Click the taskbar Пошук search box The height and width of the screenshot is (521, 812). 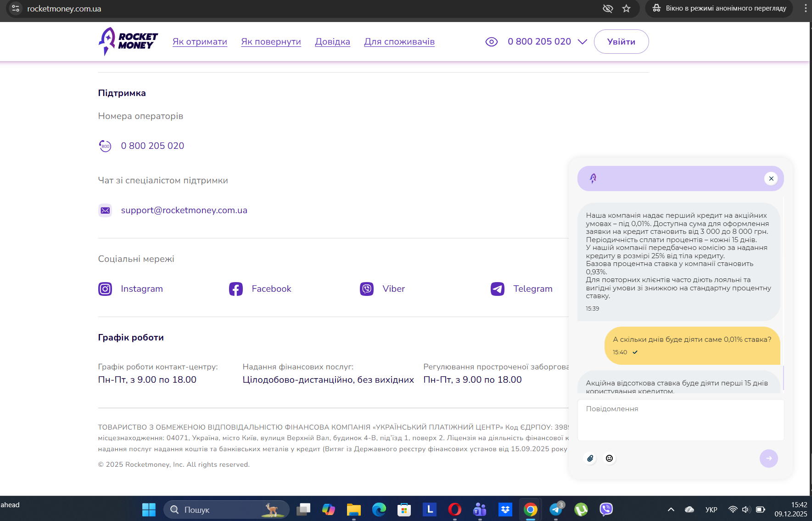pyautogui.click(x=226, y=510)
